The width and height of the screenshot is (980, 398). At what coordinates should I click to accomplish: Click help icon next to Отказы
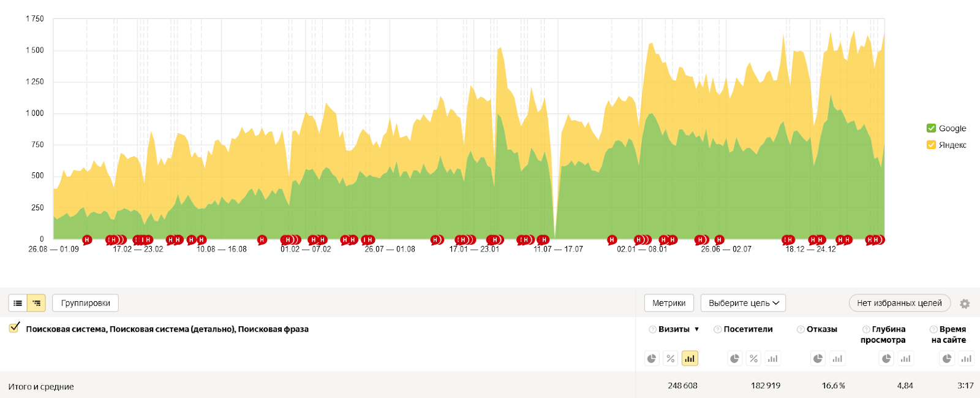pyautogui.click(x=800, y=330)
